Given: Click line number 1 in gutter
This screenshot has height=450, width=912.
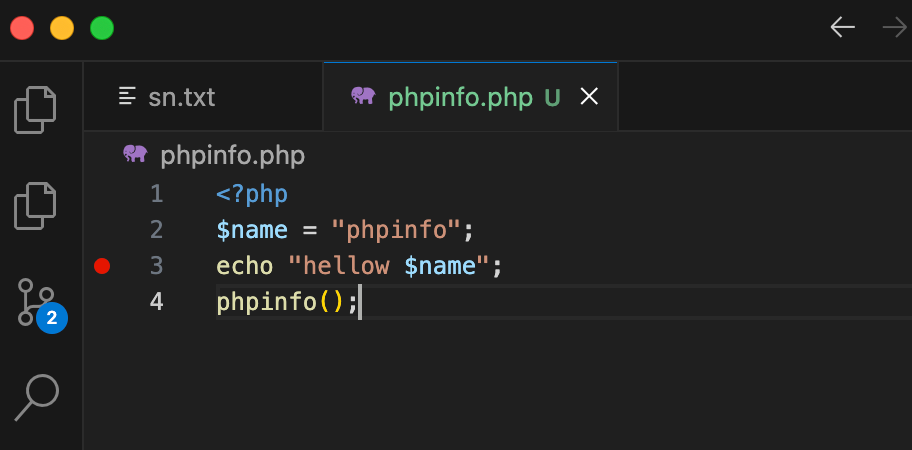Looking at the screenshot, I should [156, 194].
